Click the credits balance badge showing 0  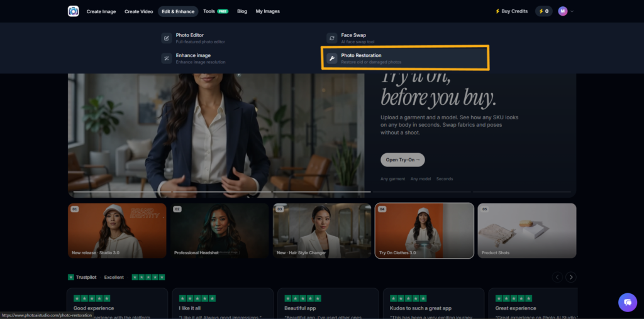point(544,11)
